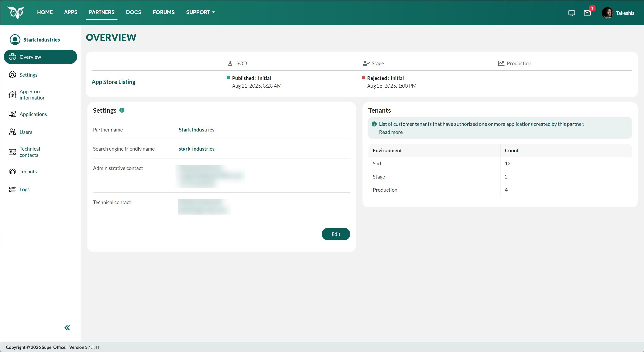Open App Store information in sidebar

coord(41,95)
